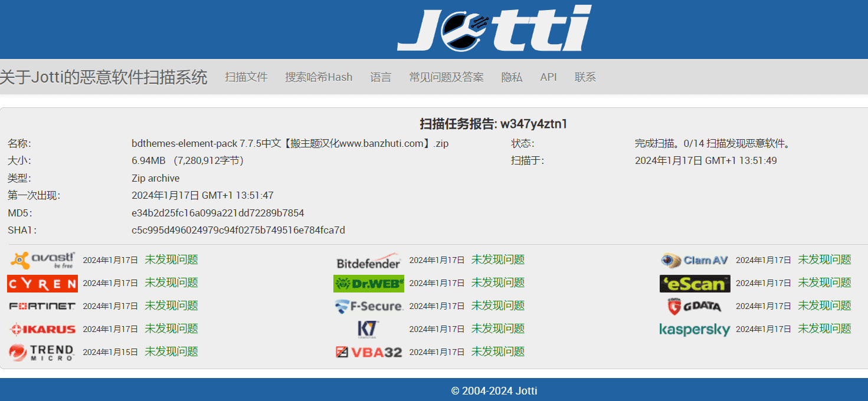Click Bitdefender result 未发现问题
The image size is (868, 401).
click(x=497, y=259)
